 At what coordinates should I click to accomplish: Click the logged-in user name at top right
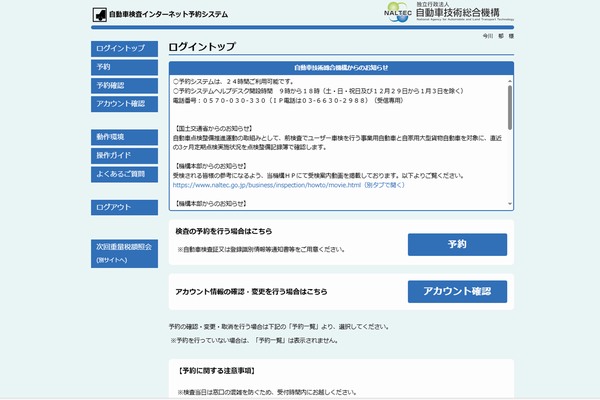coord(498,36)
